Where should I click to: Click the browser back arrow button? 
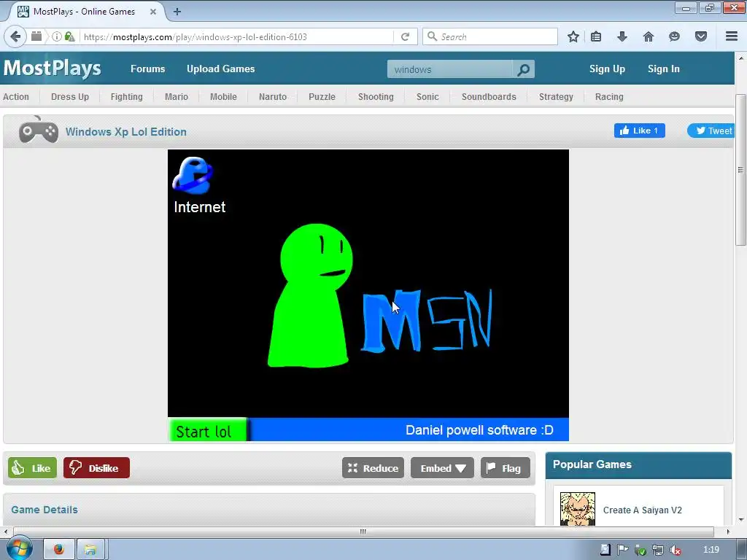pos(15,36)
